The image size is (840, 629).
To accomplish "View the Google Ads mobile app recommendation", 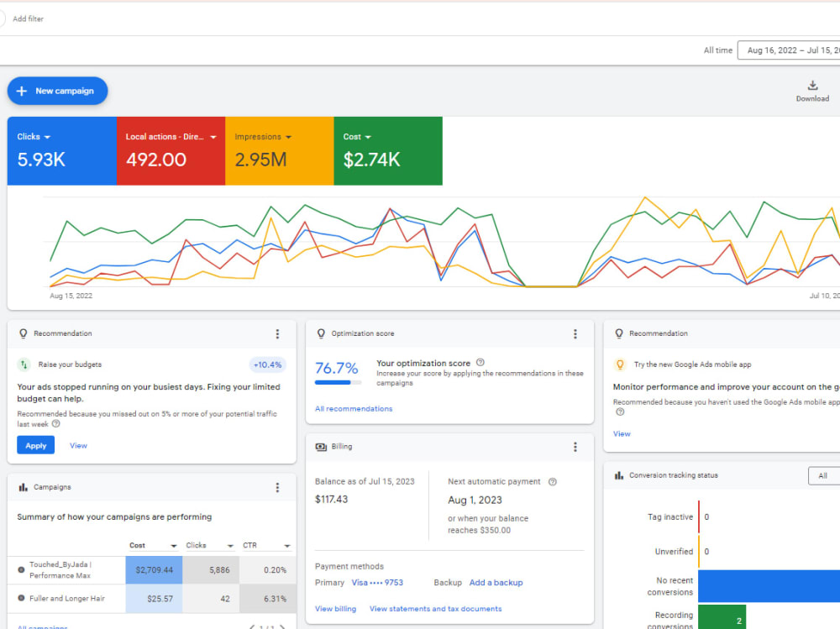I will click(x=622, y=434).
